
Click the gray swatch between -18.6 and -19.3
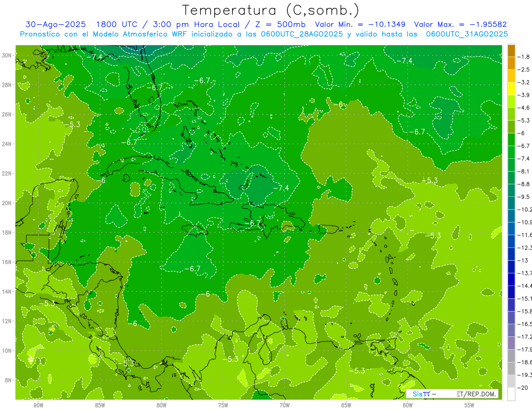(x=511, y=368)
